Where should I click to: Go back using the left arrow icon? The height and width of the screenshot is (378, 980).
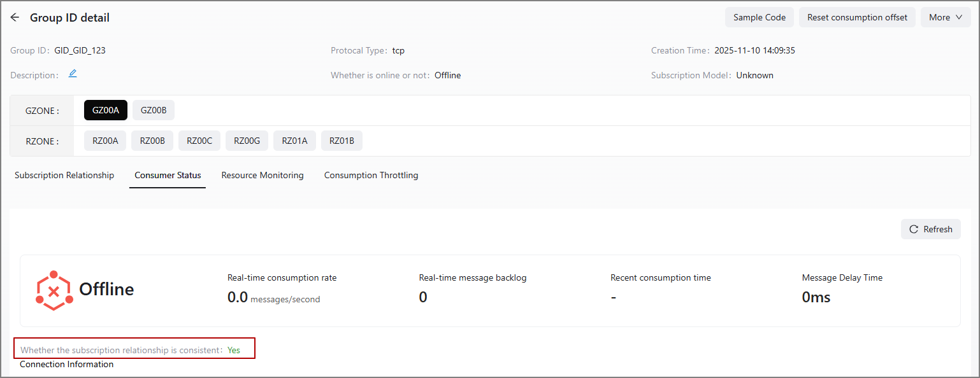(15, 18)
